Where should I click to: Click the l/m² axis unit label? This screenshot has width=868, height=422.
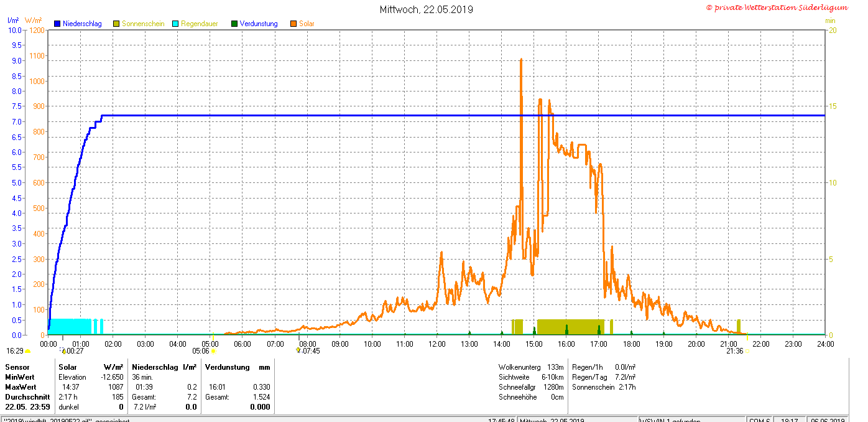pos(13,21)
